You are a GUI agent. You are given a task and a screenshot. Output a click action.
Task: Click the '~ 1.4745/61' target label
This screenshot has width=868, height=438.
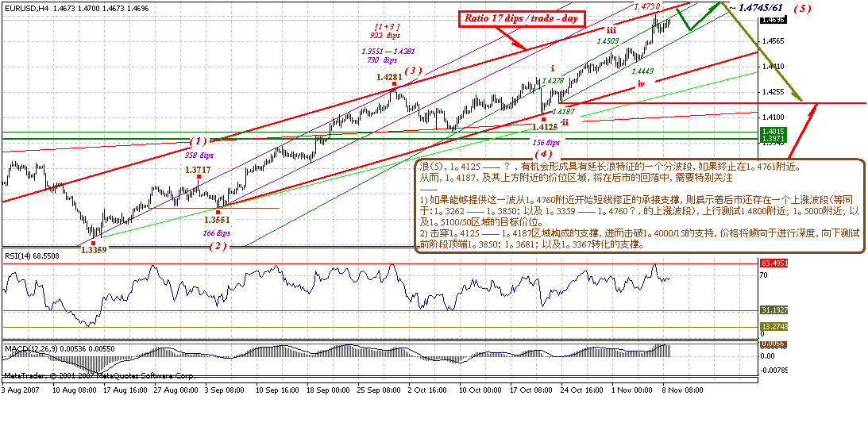click(757, 8)
